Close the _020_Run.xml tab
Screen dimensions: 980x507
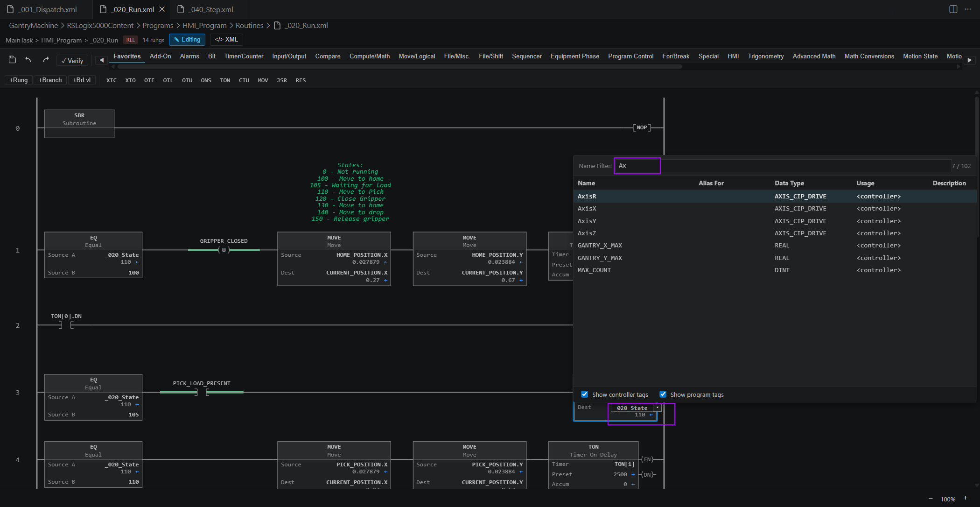(x=162, y=9)
